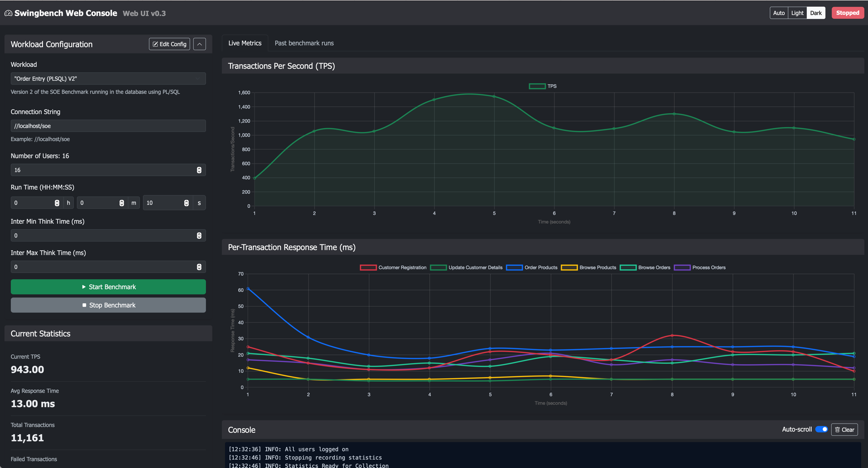
Task: Click the play icon on Start Benchmark
Action: [x=84, y=287]
